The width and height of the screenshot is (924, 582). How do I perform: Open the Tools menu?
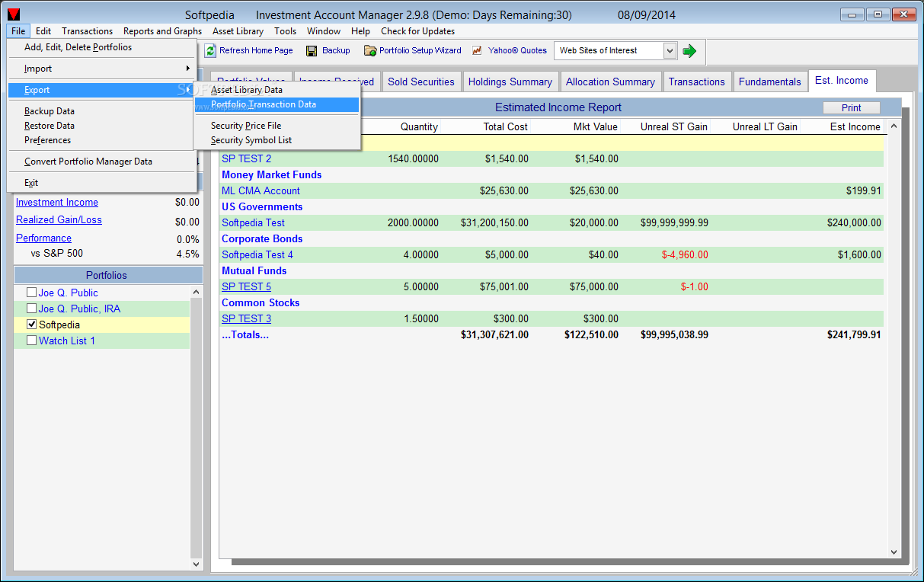(286, 31)
